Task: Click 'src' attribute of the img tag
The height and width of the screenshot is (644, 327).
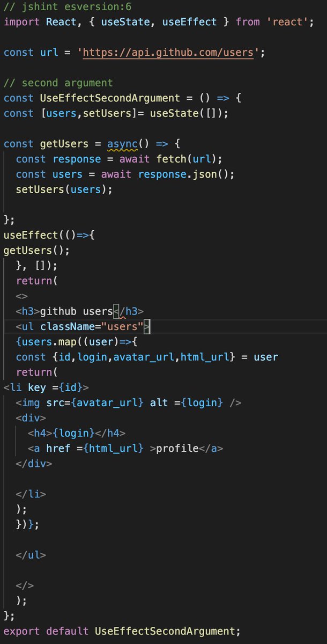Action: click(x=55, y=402)
